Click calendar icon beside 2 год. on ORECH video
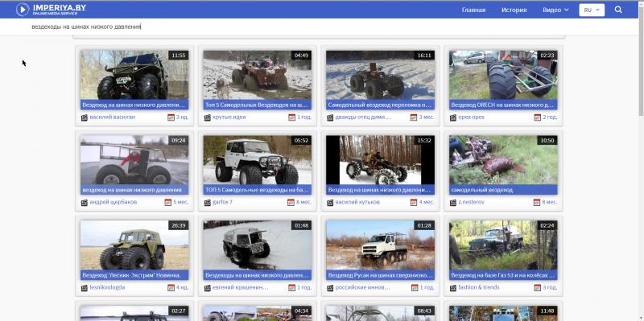The height and width of the screenshot is (321, 644). pyautogui.click(x=537, y=117)
